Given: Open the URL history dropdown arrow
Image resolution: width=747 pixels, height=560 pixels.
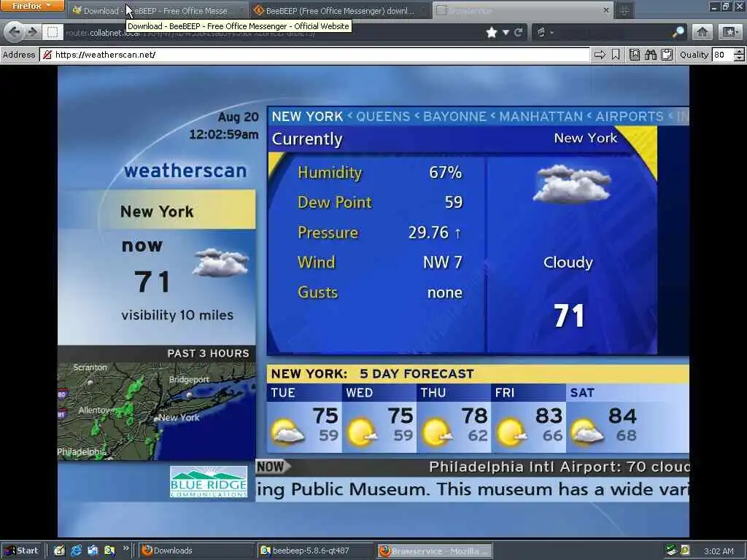Looking at the screenshot, I should pyautogui.click(x=506, y=32).
